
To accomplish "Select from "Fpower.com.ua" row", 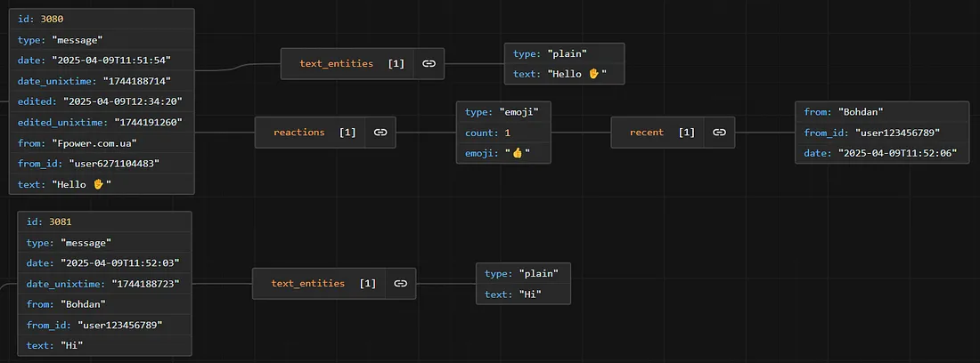I will pyautogui.click(x=102, y=143).
